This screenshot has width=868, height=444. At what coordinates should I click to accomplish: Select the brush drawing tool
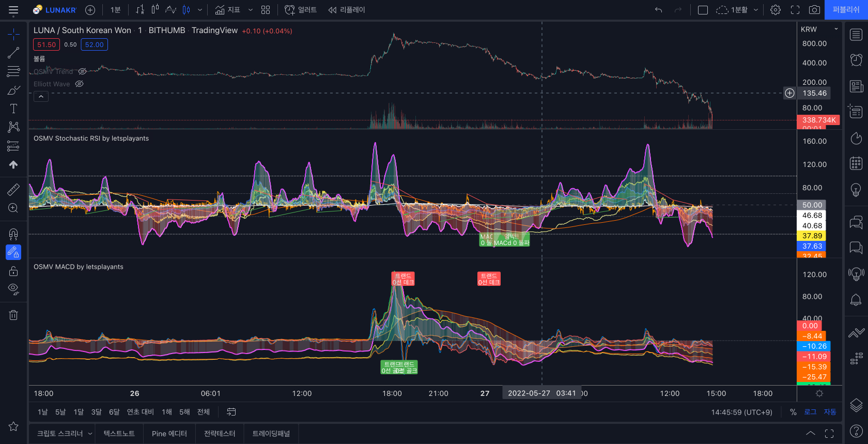(13, 90)
